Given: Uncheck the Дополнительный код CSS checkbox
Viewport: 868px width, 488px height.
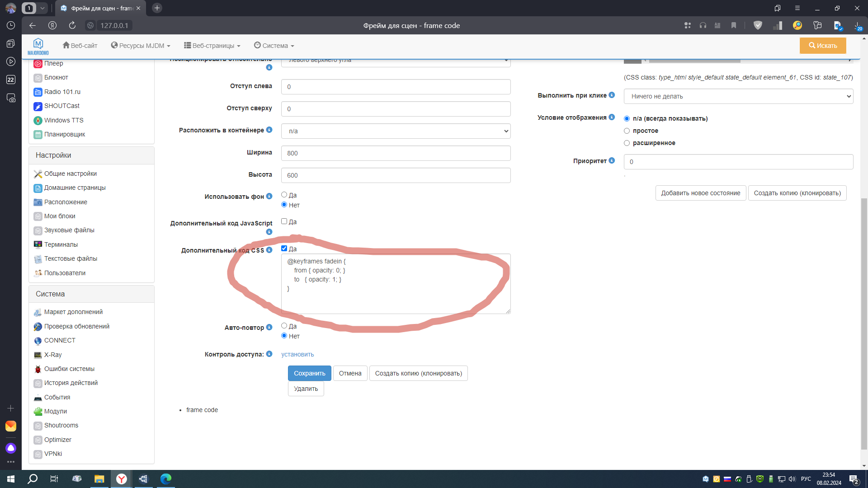Looking at the screenshot, I should [x=284, y=249].
